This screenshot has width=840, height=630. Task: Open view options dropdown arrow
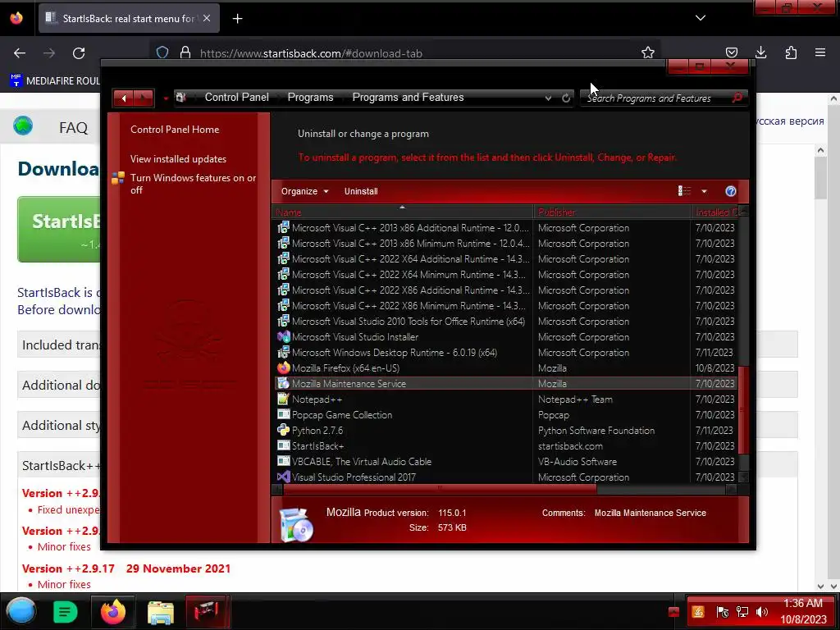[704, 191]
